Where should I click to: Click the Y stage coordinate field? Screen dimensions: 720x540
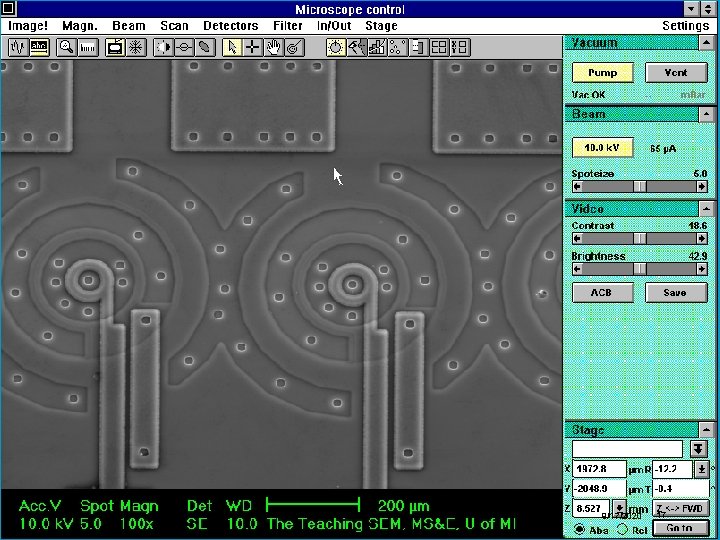(599, 489)
